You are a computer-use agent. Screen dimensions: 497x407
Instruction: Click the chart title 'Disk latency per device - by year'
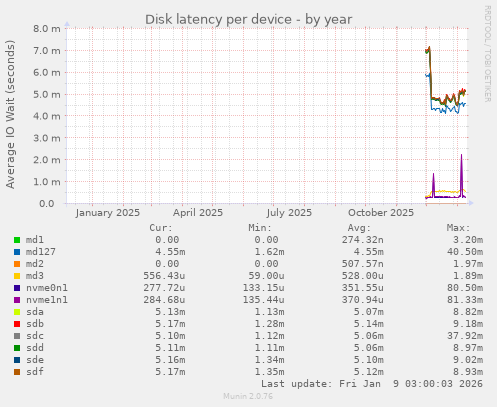coord(248,19)
